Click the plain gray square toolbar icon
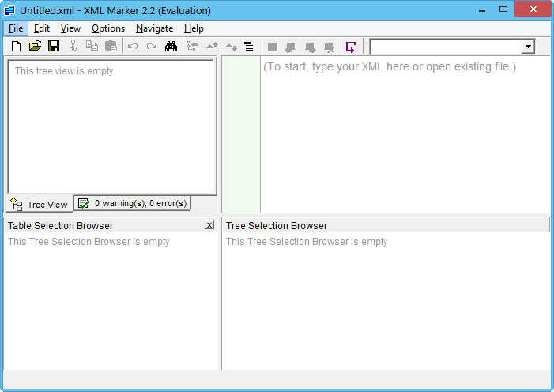Viewport: 554px width, 392px height. pyautogui.click(x=273, y=47)
